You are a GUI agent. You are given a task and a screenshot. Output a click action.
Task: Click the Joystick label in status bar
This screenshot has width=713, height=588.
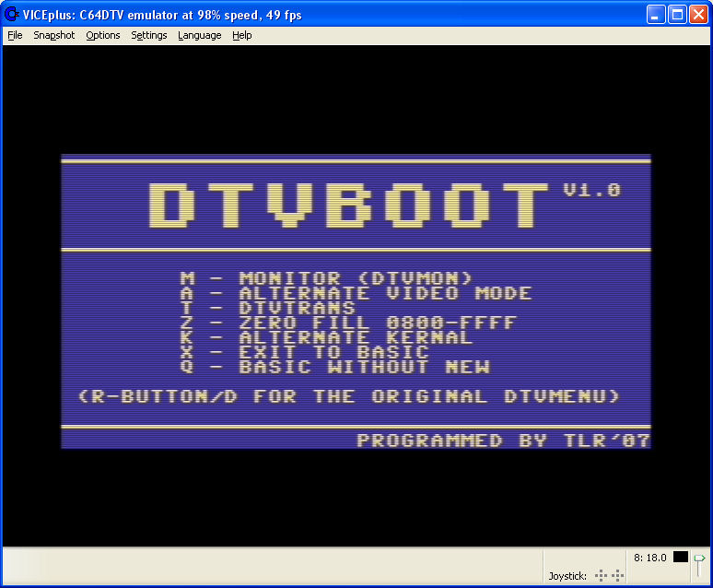tap(567, 576)
